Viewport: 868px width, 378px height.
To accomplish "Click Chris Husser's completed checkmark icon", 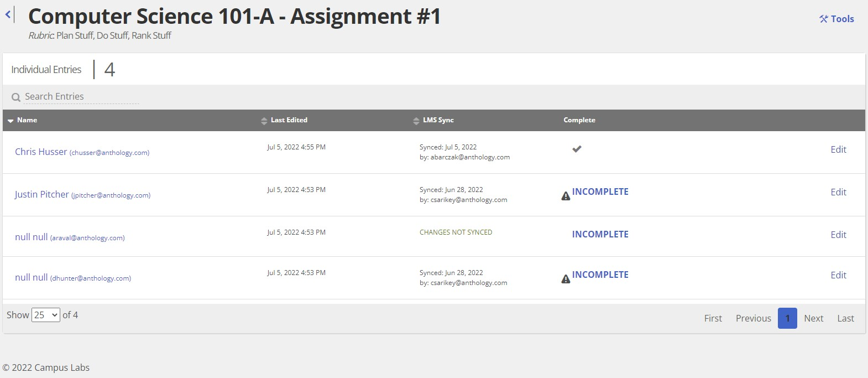I will [x=577, y=149].
